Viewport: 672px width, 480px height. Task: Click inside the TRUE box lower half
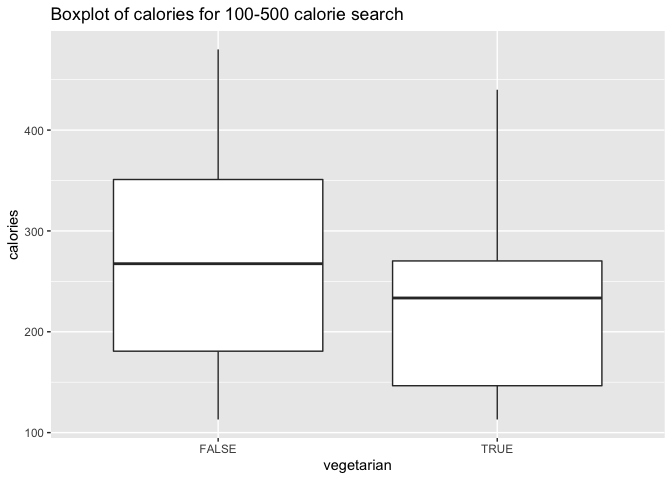coord(497,342)
